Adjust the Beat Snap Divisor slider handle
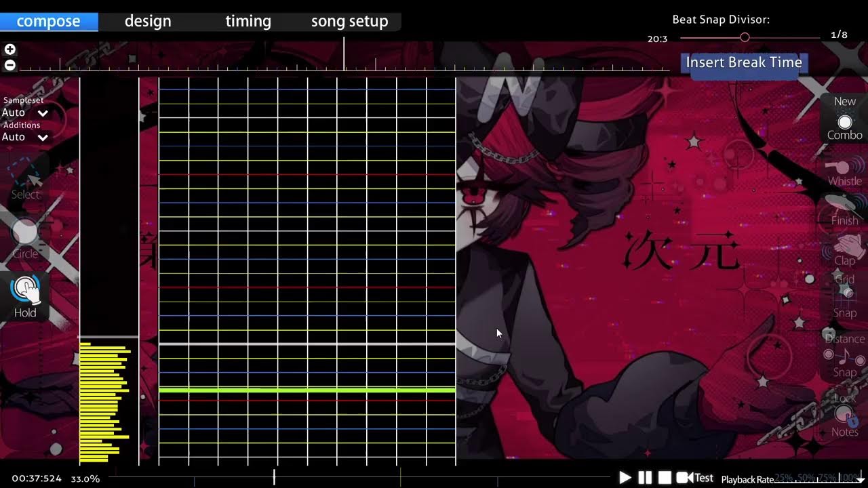The width and height of the screenshot is (868, 488). point(745,38)
